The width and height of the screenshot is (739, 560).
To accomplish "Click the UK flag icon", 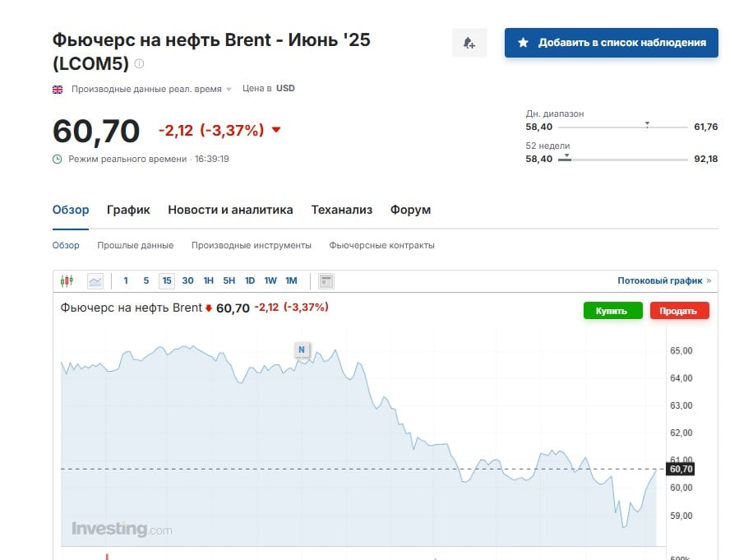I will [x=58, y=90].
